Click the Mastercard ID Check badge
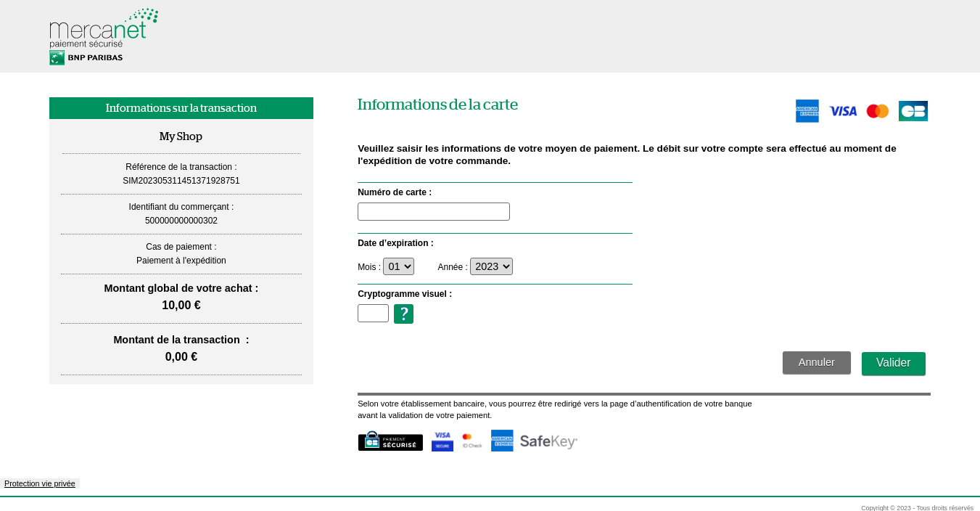 coord(472,441)
